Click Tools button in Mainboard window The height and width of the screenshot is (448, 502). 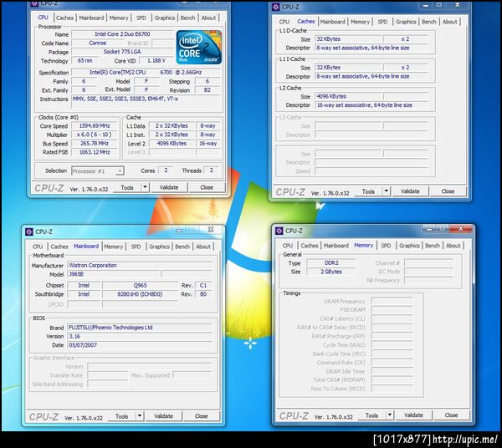pos(121,416)
